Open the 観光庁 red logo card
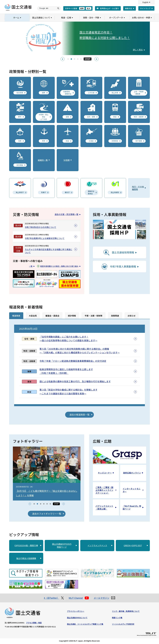Image resolution: width=159 pixels, height=644 pixels. pos(67,188)
